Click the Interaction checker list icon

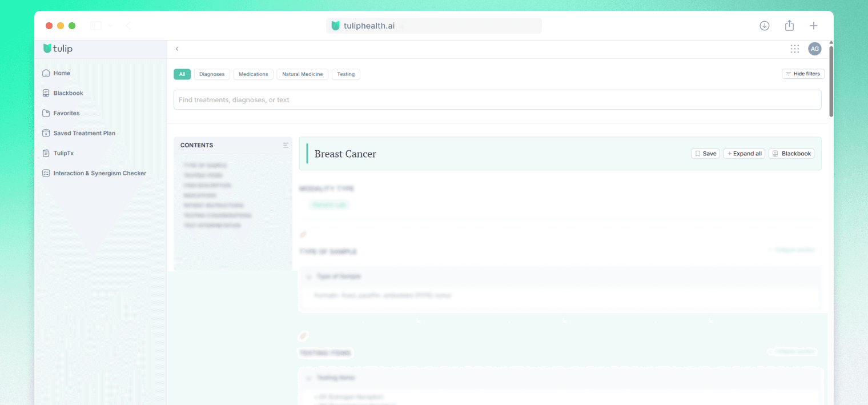(46, 173)
